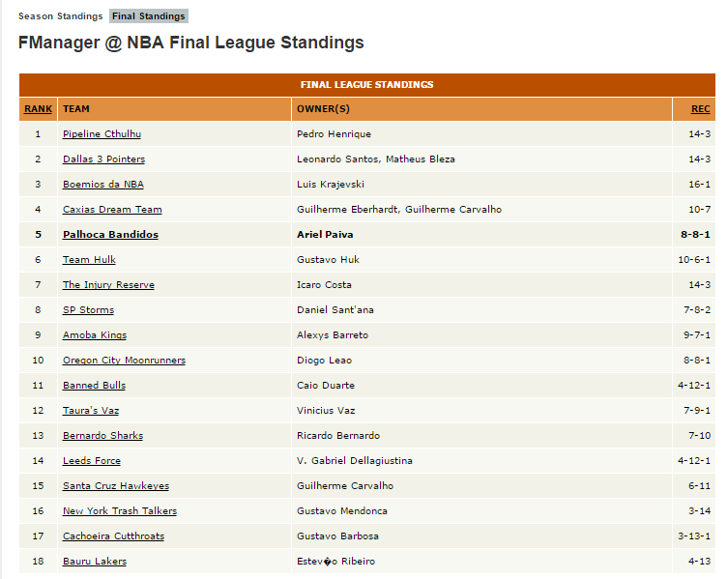Click the bold Palhoca Bandidos team link
Screen dimensions: 728x579
pos(110,235)
